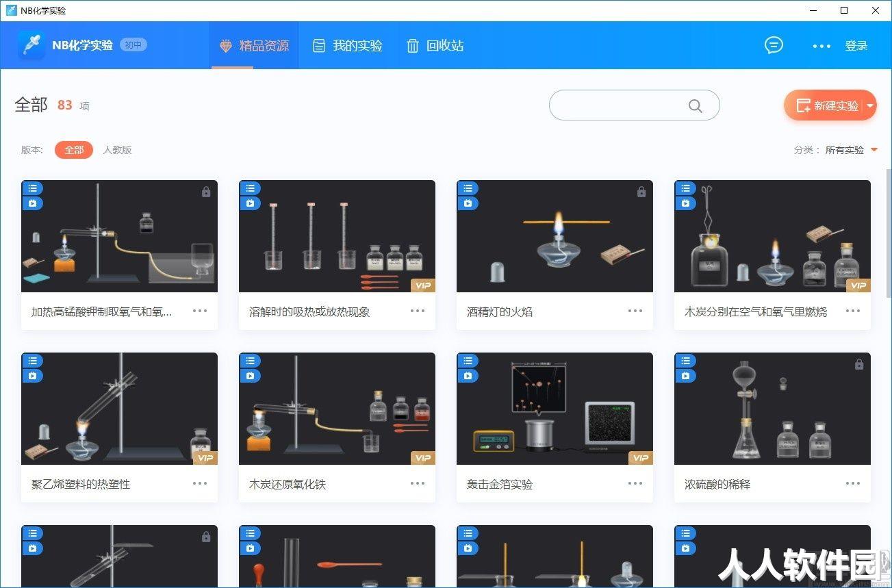Open more options for 木炭分别在空气和氧气里燃烧
892x588 pixels.
(853, 311)
